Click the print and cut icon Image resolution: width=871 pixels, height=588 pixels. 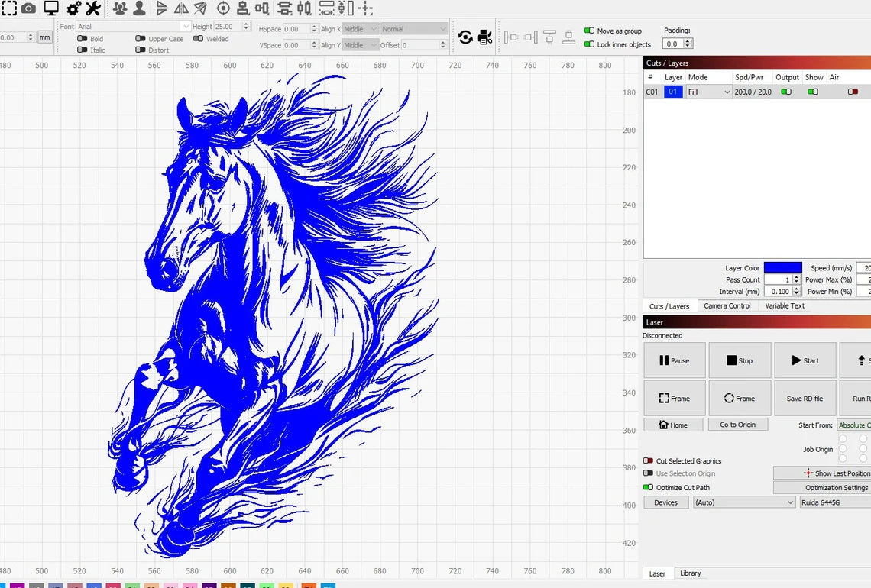coord(484,37)
